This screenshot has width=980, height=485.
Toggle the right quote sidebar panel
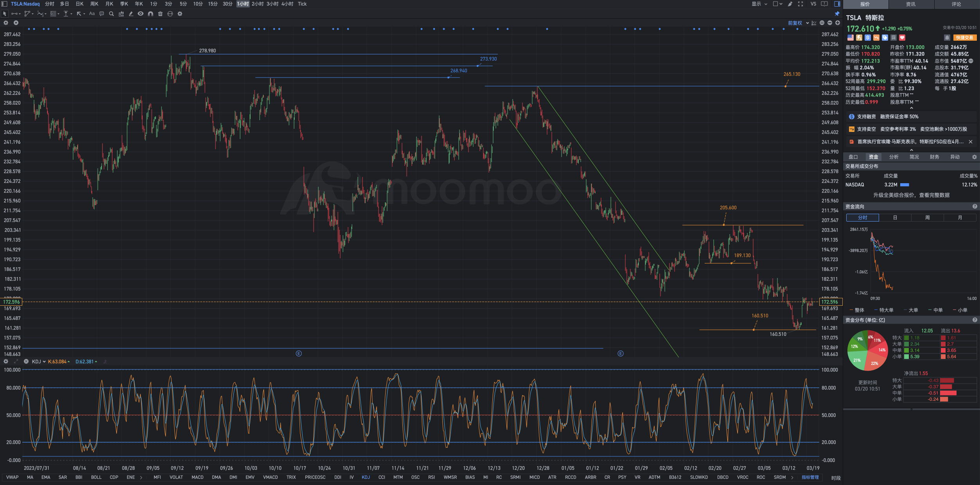click(x=837, y=4)
